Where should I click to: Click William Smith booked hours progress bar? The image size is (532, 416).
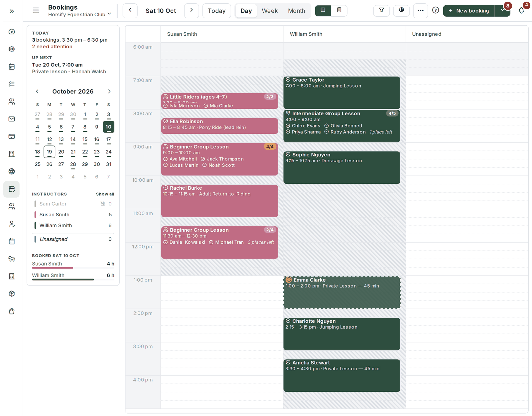pyautogui.click(x=73, y=279)
